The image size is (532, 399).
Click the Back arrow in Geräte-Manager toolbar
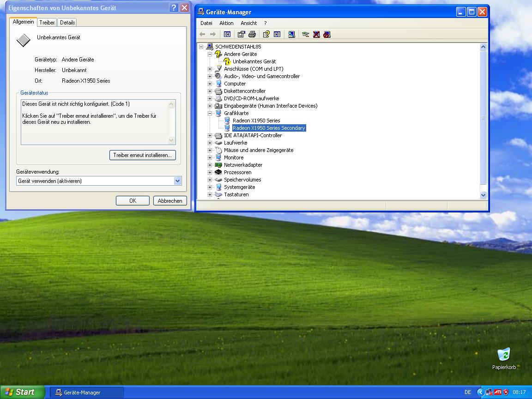[203, 34]
